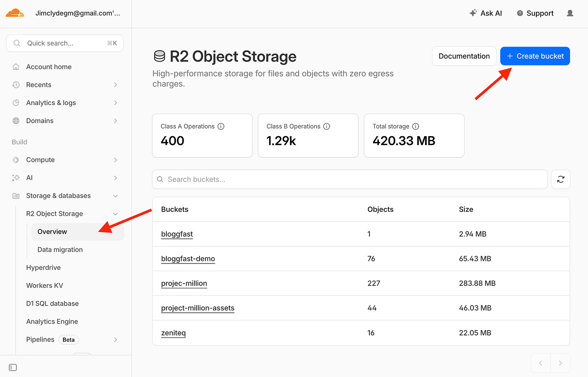Viewport: 588px width, 377px height.
Task: Select Overview under R2 Object Storage
Action: click(x=52, y=232)
